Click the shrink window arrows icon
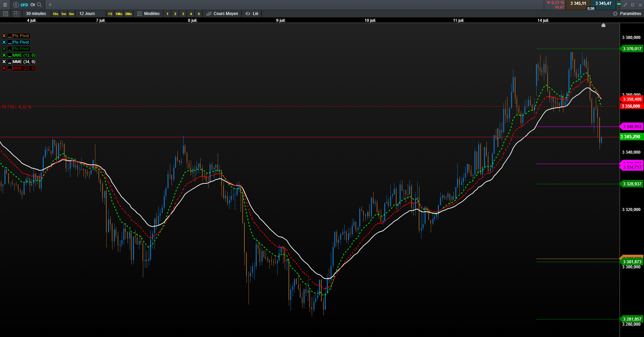Screen dimensions: 644x337 point(625,5)
